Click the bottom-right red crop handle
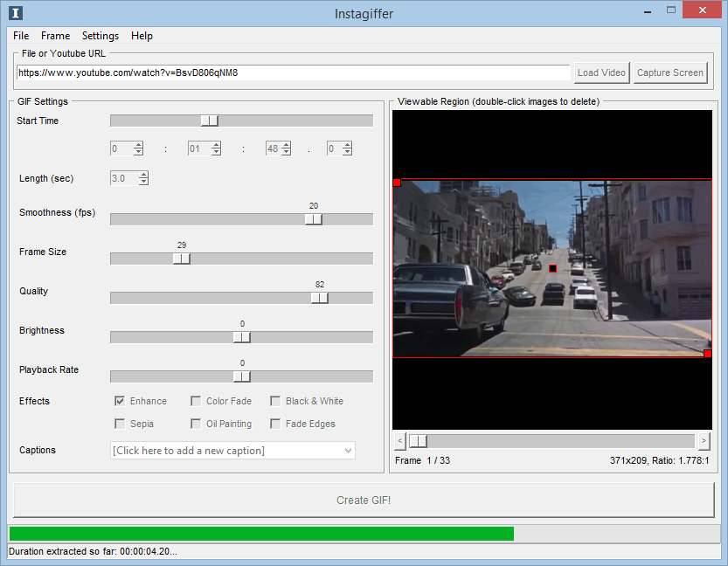Viewport: 728px width, 566px height. tap(707, 354)
